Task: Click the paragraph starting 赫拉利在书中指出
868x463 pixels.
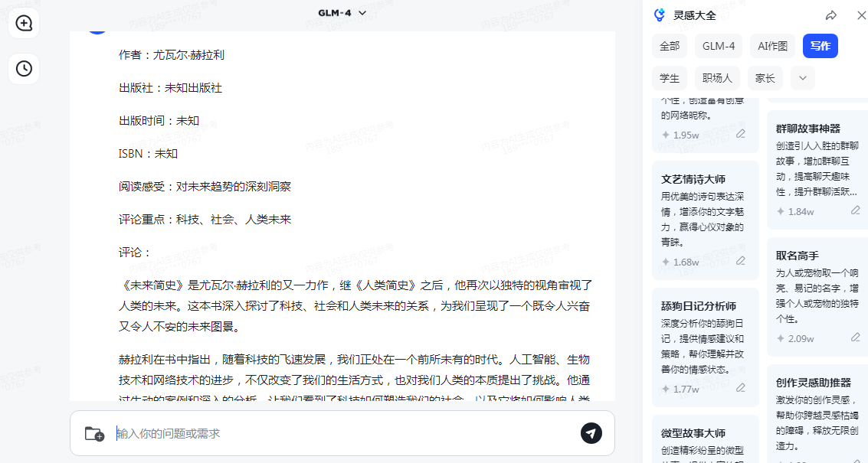Action: click(354, 380)
